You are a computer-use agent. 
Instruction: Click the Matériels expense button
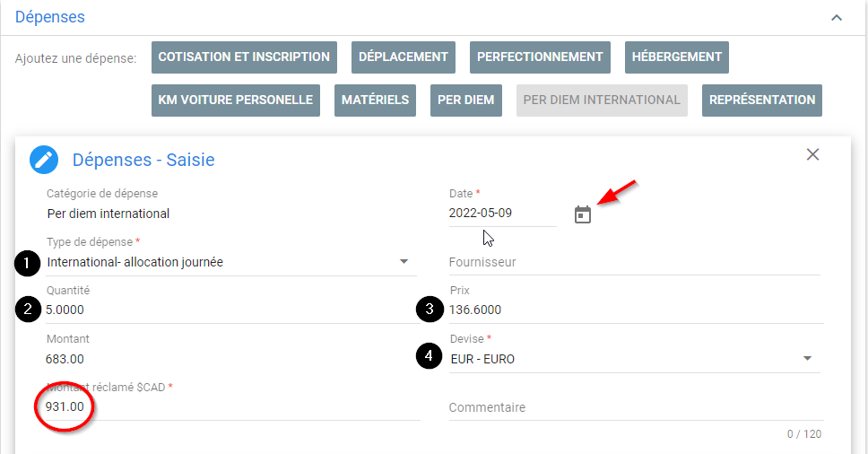point(375,100)
